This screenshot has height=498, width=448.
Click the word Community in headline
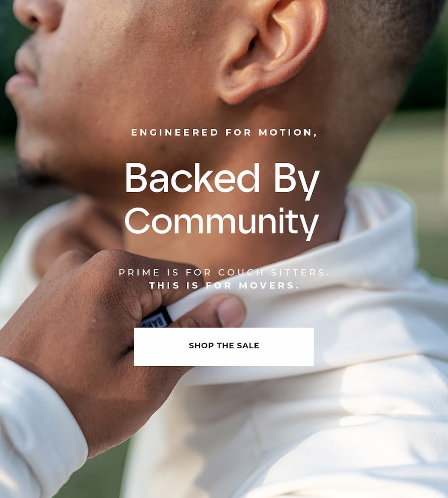[x=222, y=222]
